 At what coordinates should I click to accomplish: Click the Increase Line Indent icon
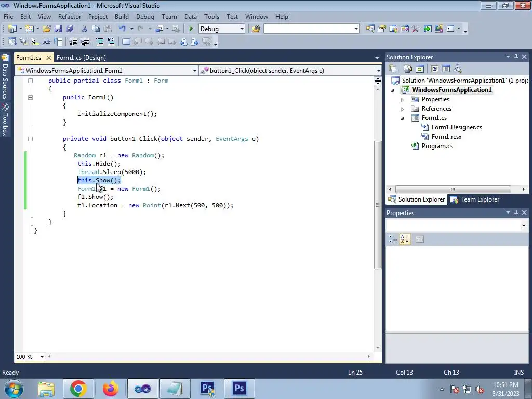click(85, 42)
